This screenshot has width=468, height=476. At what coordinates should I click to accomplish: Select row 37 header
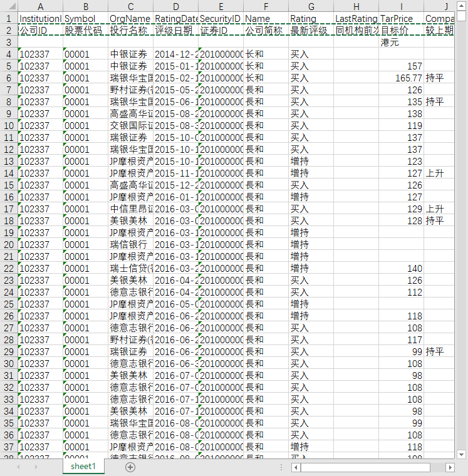(x=9, y=447)
